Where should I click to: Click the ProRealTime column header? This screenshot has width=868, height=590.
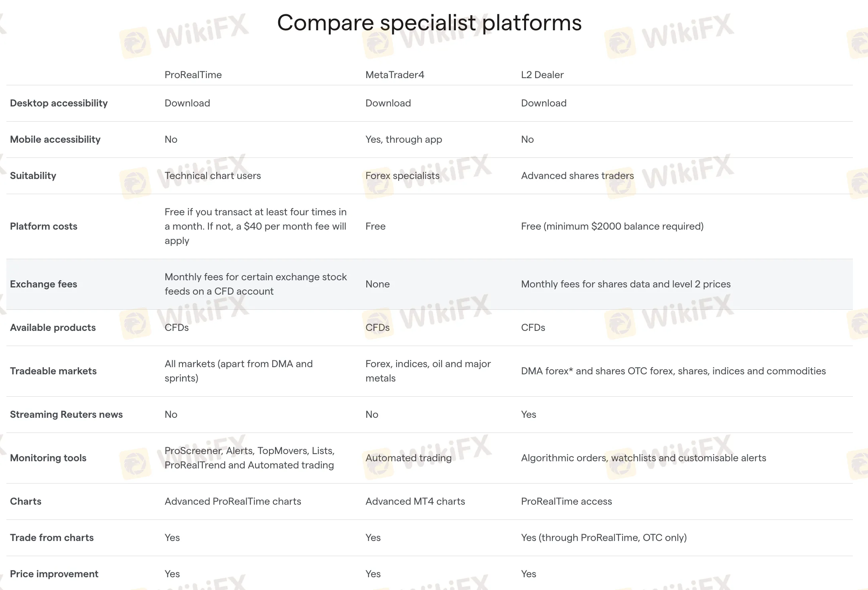193,75
